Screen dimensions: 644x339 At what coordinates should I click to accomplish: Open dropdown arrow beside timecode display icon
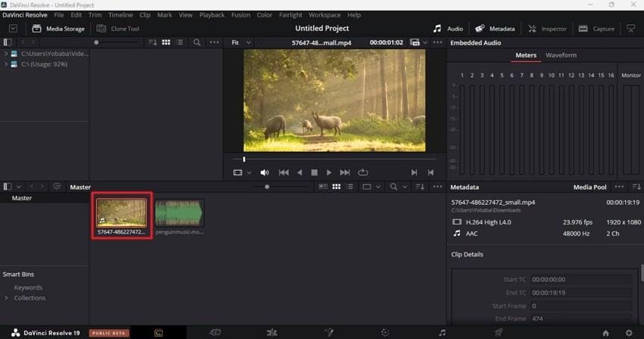425,42
